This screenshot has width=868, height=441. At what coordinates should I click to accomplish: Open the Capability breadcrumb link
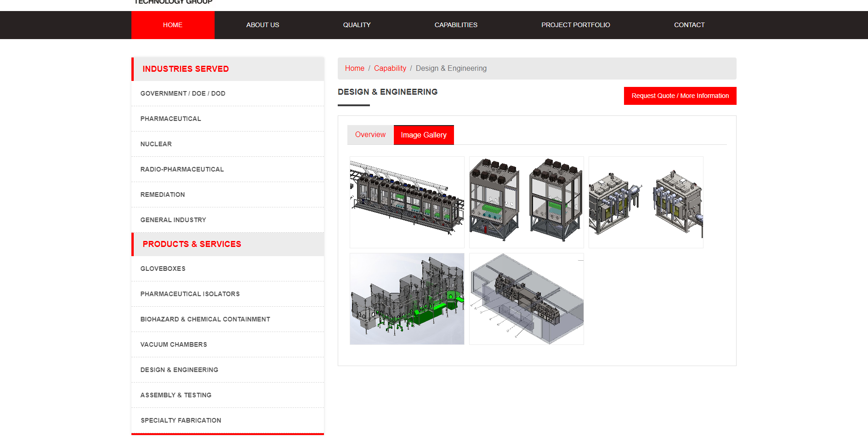point(390,68)
